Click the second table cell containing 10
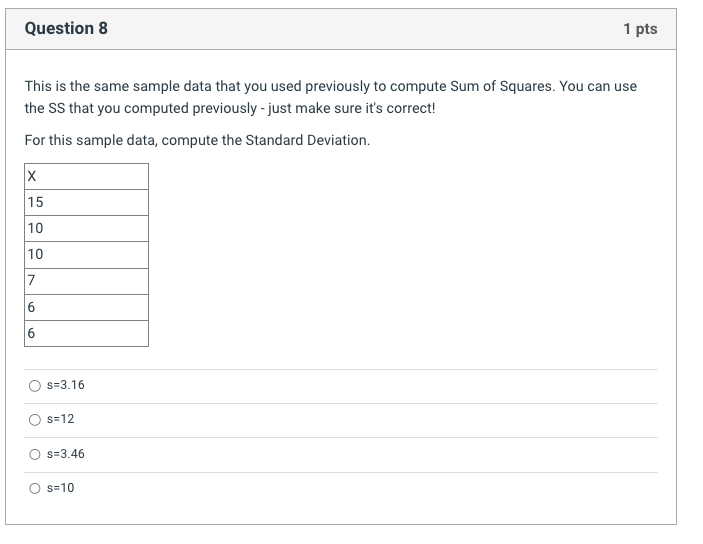The image size is (703, 544). pyautogui.click(x=87, y=255)
